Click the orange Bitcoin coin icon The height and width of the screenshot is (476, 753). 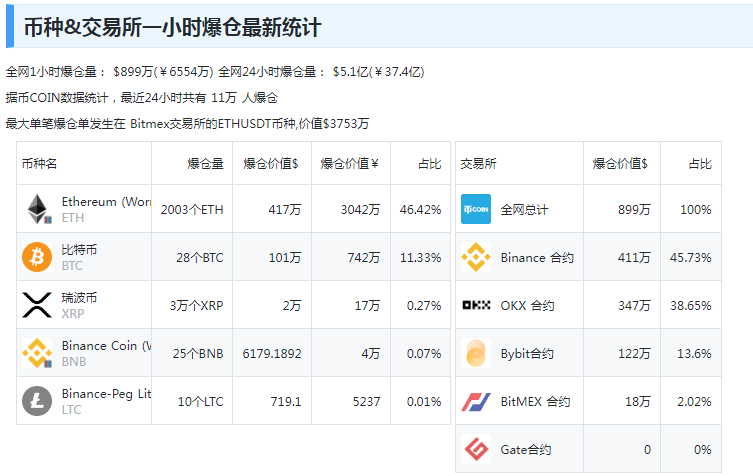tap(37, 257)
